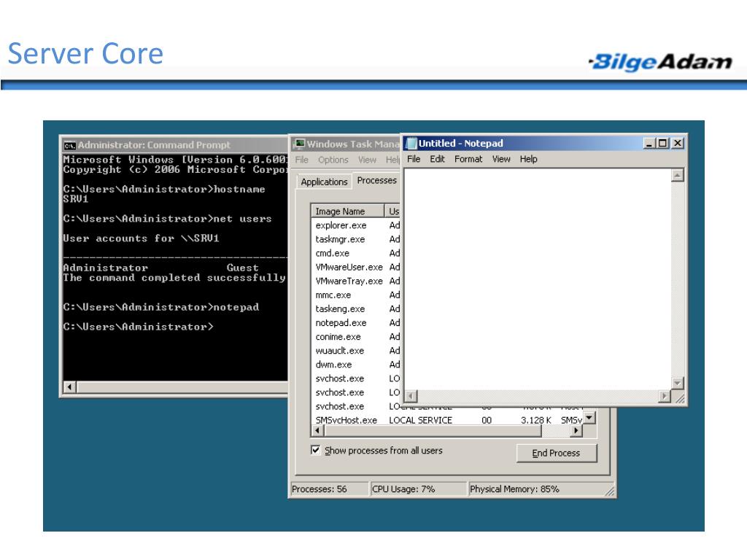Open Task Manager's Options menu
Image resolution: width=747 pixels, height=560 pixels.
333,160
